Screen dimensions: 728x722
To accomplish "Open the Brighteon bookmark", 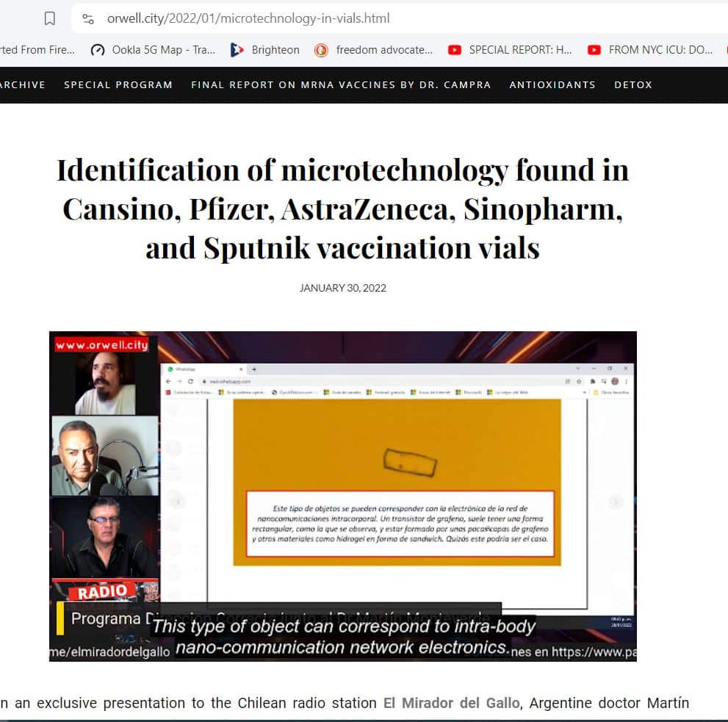I will pyautogui.click(x=265, y=50).
